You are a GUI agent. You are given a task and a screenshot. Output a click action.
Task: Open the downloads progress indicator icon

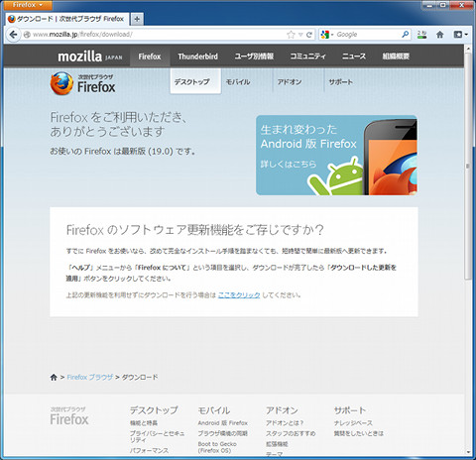[x=421, y=35]
